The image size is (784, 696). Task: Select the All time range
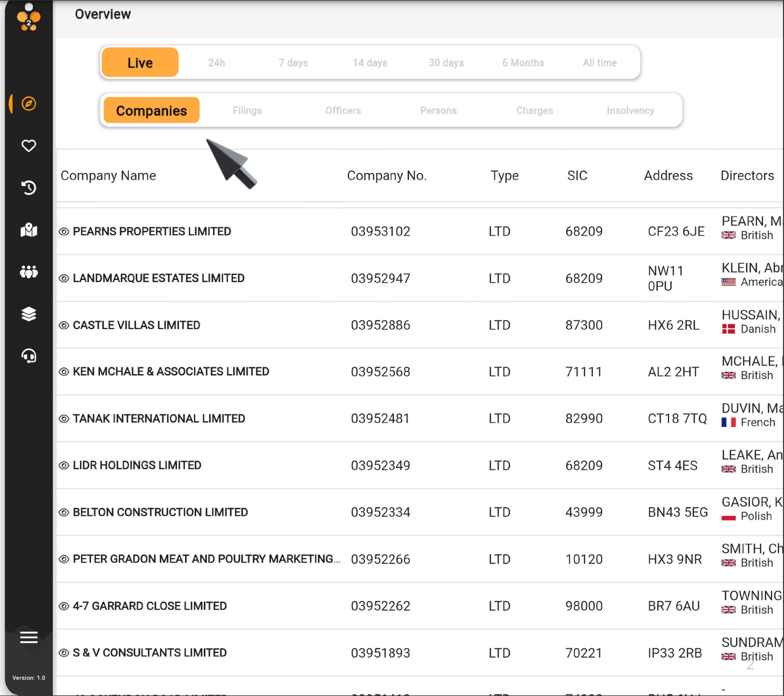600,63
